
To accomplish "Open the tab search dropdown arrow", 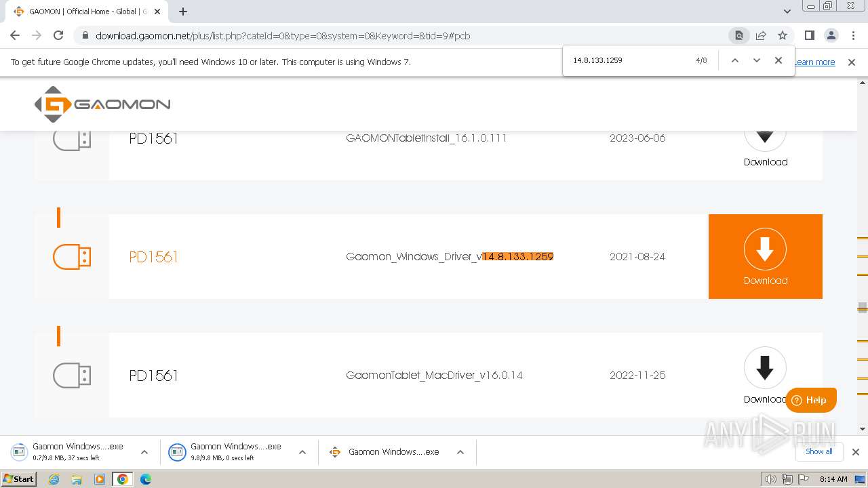I will click(787, 12).
